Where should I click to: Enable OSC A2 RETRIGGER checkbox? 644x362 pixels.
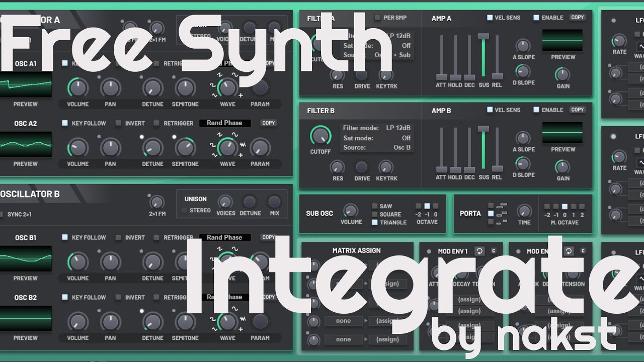[156, 123]
